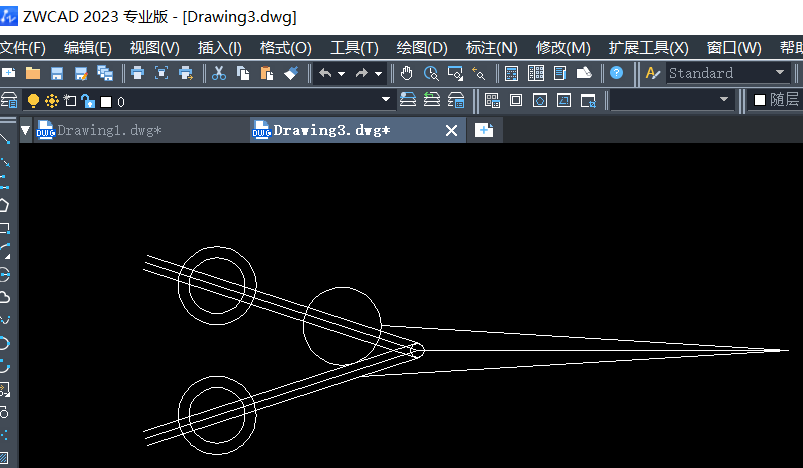803x468 pixels.
Task: Expand the undo history dropdown arrow
Action: pyautogui.click(x=342, y=73)
